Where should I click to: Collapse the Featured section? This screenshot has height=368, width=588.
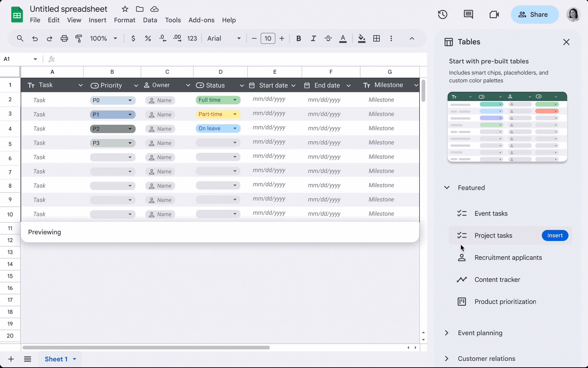click(x=447, y=188)
